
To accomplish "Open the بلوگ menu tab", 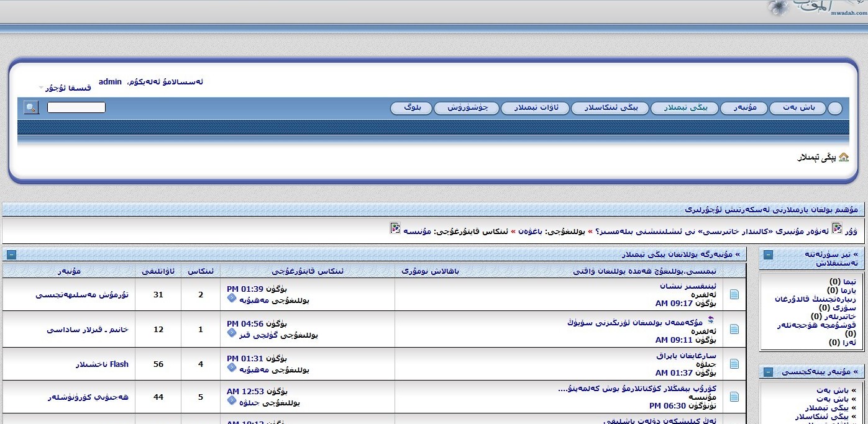I will pyautogui.click(x=412, y=108).
